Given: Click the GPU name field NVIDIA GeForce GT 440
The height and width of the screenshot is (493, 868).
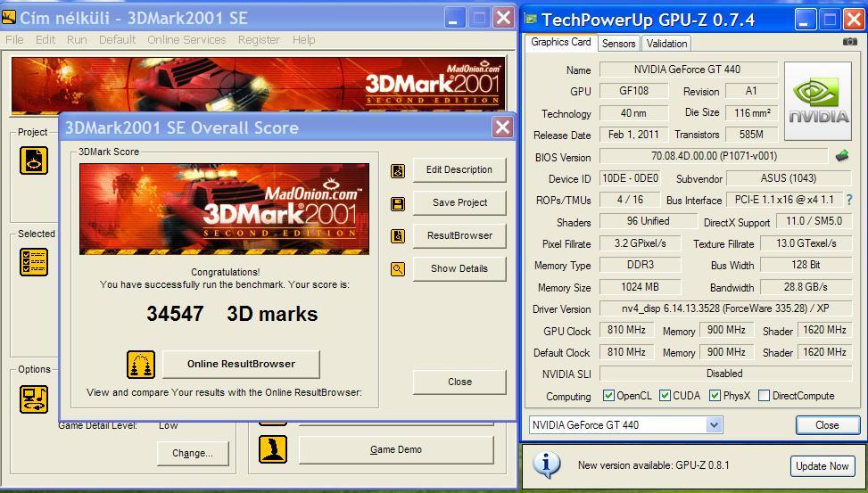Looking at the screenshot, I should click(x=688, y=70).
